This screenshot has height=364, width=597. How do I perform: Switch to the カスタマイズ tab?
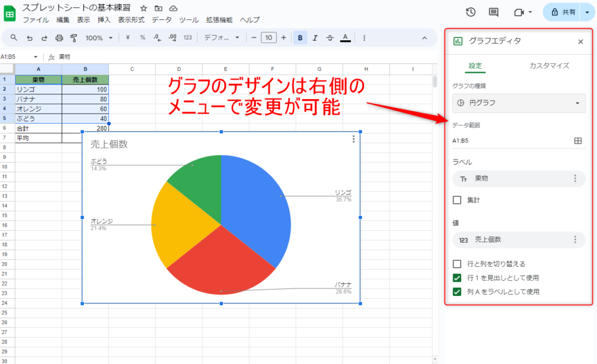[549, 66]
